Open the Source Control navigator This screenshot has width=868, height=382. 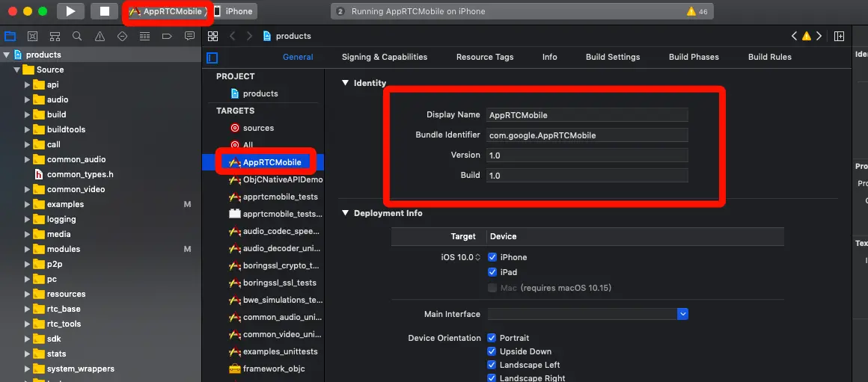pyautogui.click(x=33, y=36)
